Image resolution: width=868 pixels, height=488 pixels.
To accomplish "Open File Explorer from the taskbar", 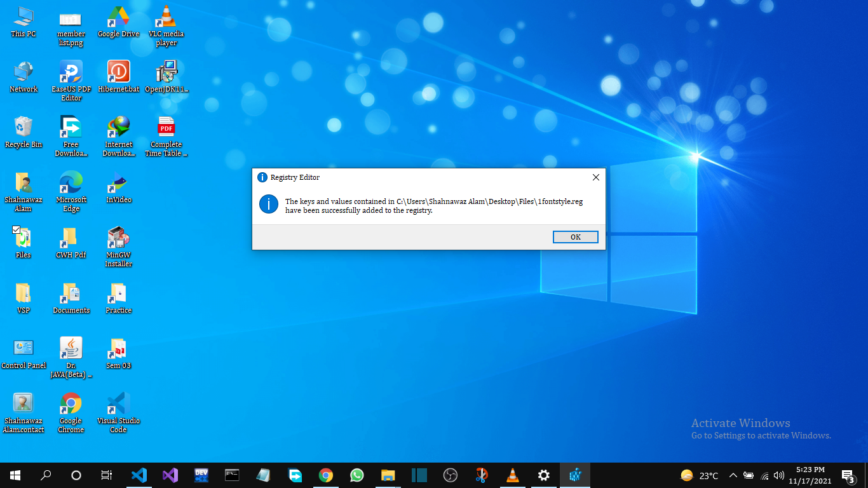I will (x=388, y=475).
